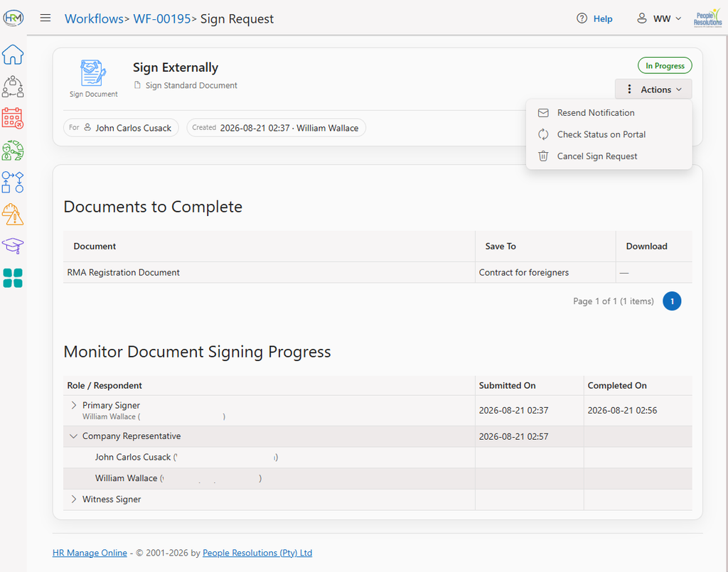The width and height of the screenshot is (728, 572).
Task: Open the safety hard hat warning icon
Action: tap(13, 215)
